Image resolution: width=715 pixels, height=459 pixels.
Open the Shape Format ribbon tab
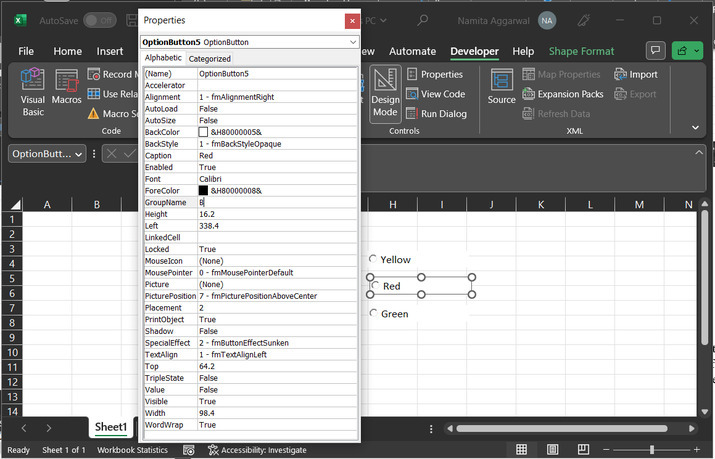(582, 51)
